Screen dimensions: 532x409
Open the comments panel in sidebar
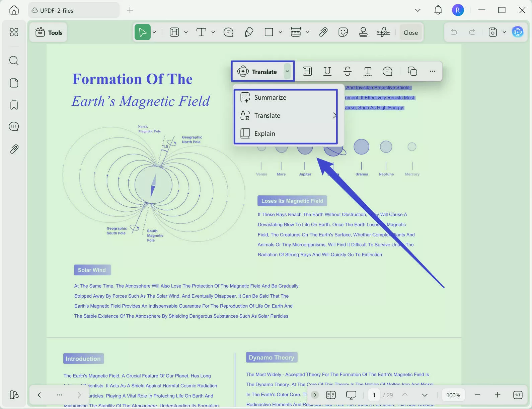[14, 127]
